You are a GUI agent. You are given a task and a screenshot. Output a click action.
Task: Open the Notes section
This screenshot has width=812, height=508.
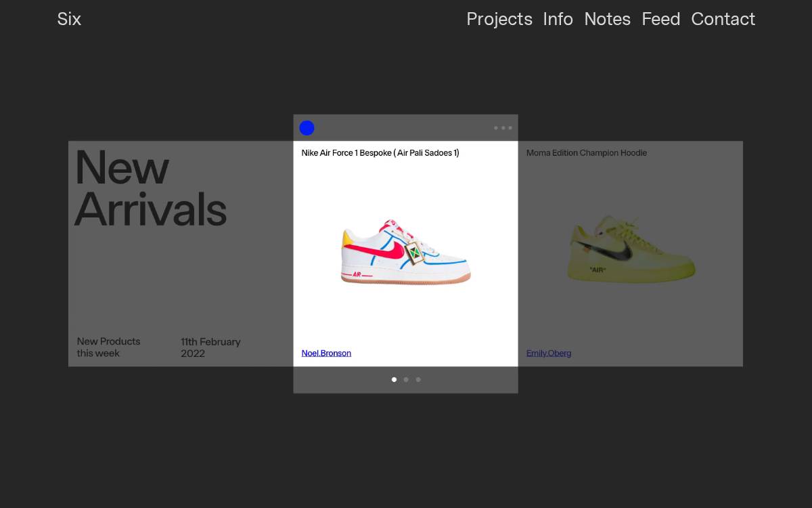click(607, 19)
